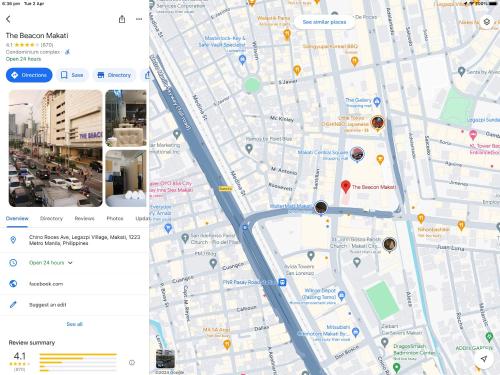Switch to the Reviews tab
The height and width of the screenshot is (375, 500).
[84, 219]
